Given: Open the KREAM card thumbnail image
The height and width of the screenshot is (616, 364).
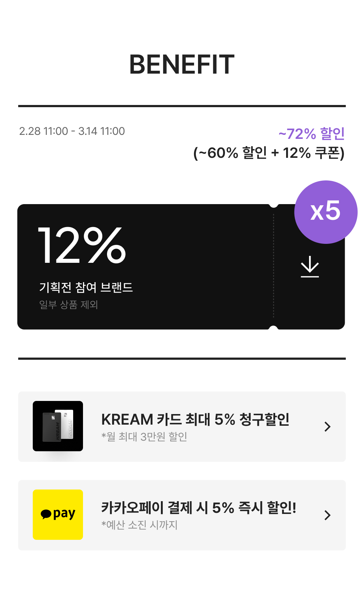Looking at the screenshot, I should coord(58,426).
